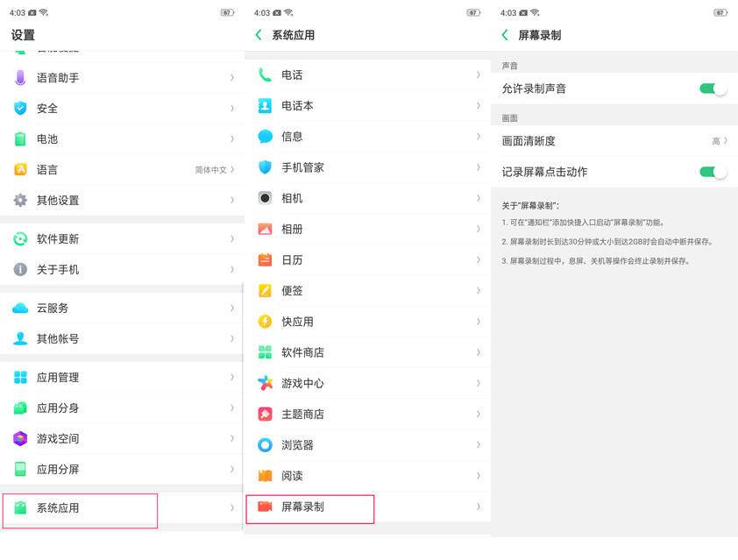Go back from the 屏幕录制 screen
738x560 pixels.
[x=505, y=35]
